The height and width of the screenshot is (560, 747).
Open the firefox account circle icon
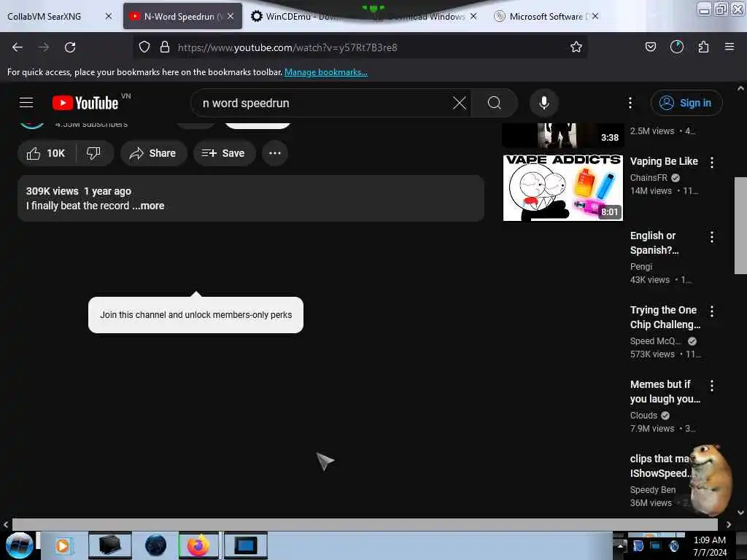[676, 47]
